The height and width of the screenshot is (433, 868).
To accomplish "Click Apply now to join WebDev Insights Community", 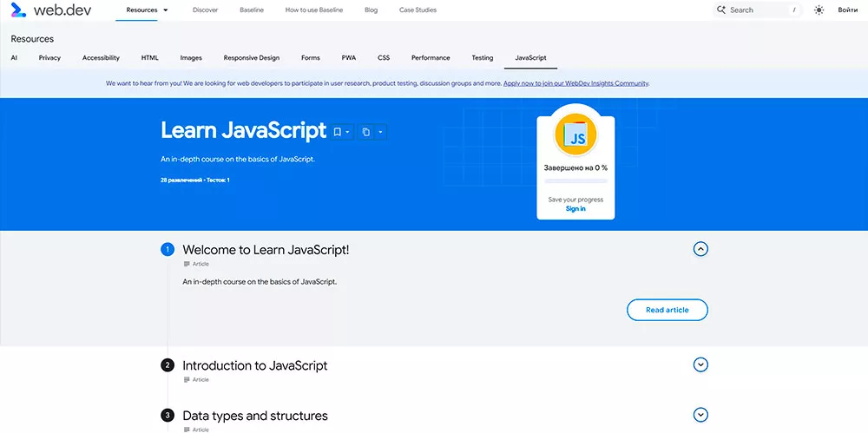I will tap(575, 83).
